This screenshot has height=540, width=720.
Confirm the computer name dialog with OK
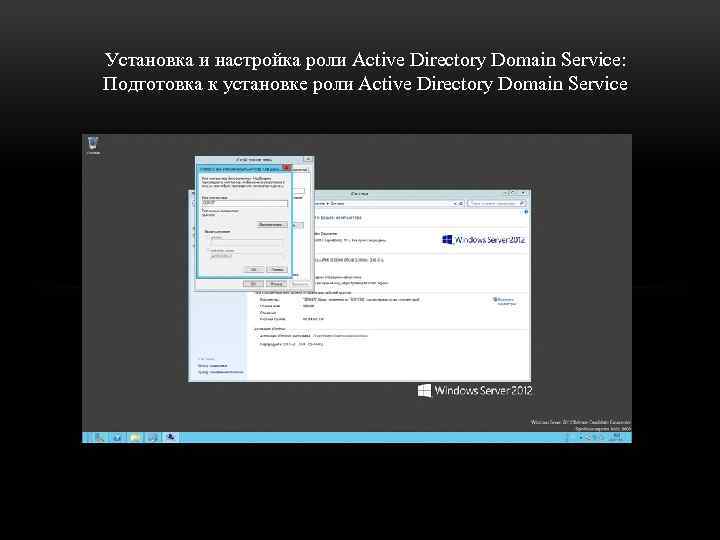tap(254, 269)
